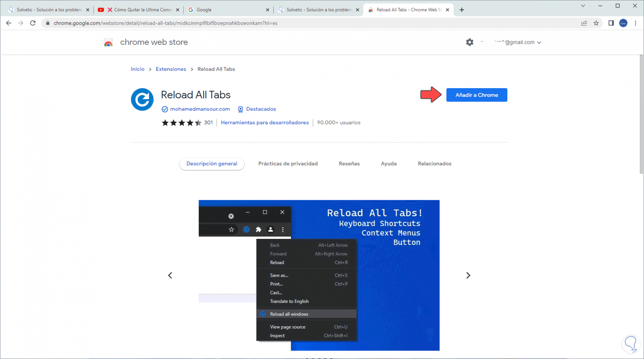Select the Descripción general tab

(x=212, y=164)
